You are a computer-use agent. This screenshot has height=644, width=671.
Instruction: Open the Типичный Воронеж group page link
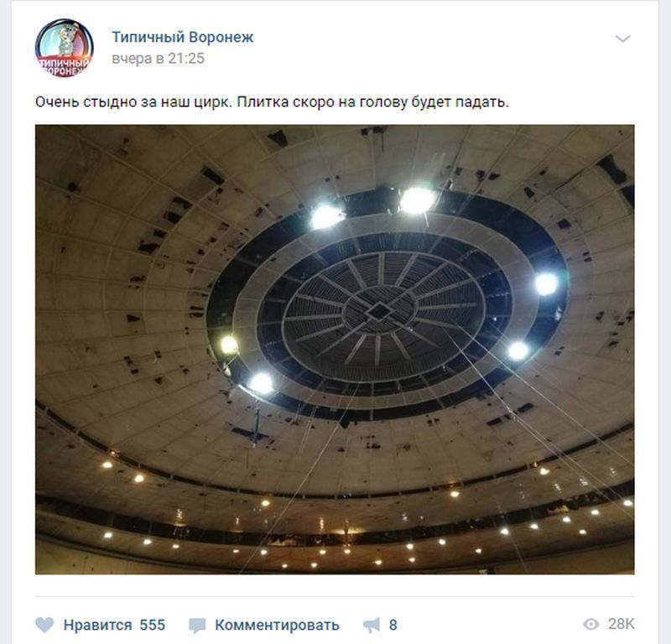[x=183, y=37]
